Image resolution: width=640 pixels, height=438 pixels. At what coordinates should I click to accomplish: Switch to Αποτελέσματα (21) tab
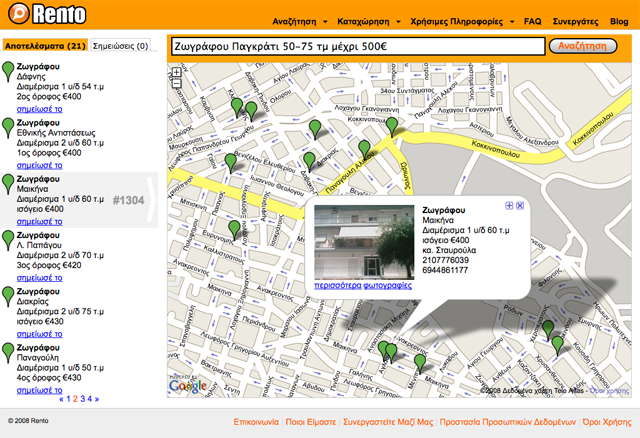coord(45,46)
